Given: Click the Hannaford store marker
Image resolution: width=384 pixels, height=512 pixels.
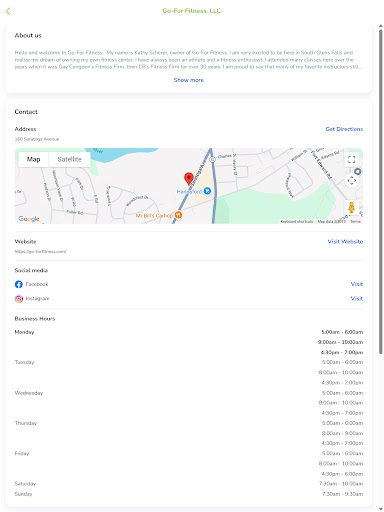Looking at the screenshot, I should (207, 191).
